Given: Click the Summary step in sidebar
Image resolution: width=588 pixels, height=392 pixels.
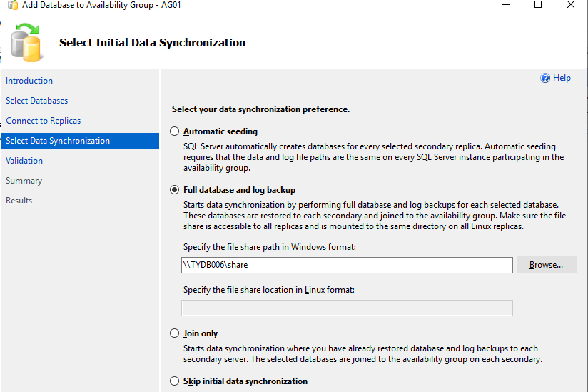Looking at the screenshot, I should click(x=24, y=181).
